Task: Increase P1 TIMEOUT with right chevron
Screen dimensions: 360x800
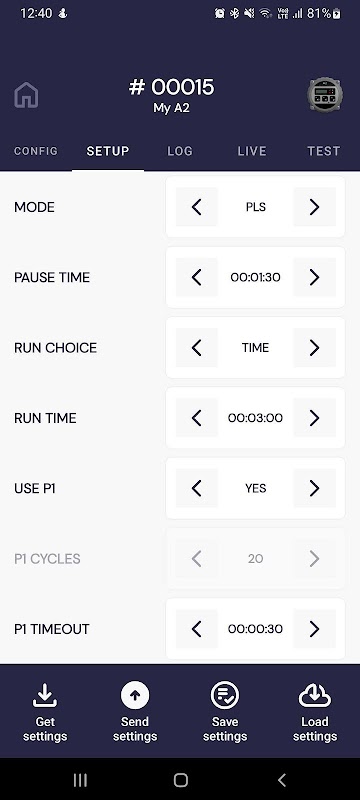Action: point(315,629)
